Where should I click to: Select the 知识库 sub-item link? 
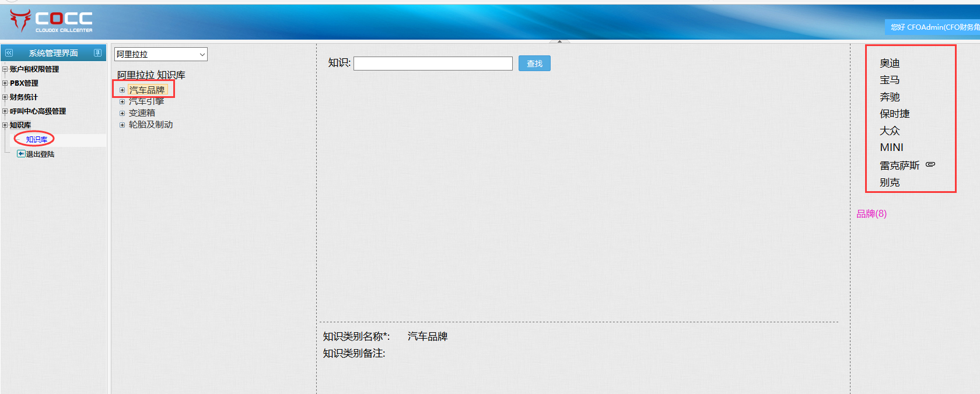point(37,139)
